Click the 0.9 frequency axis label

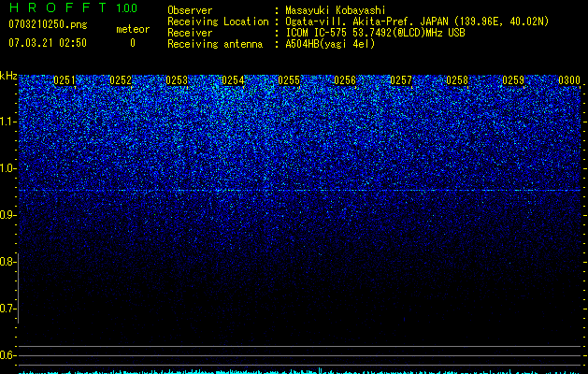click(x=8, y=215)
